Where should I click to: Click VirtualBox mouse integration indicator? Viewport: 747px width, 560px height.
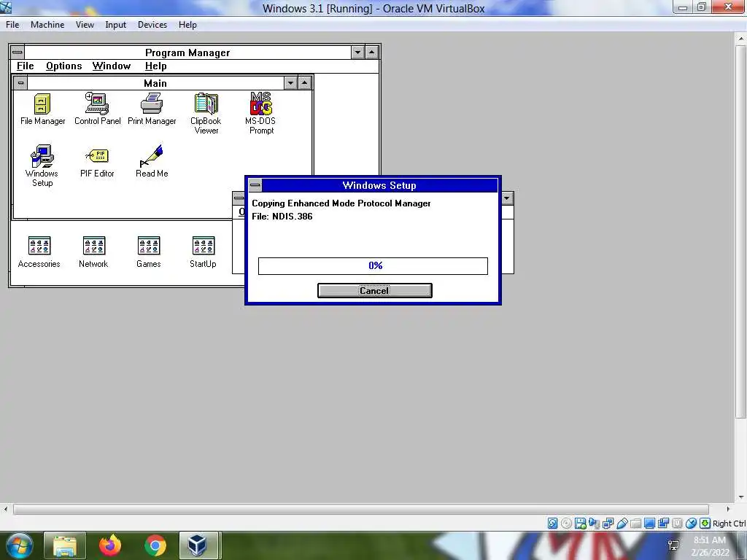[x=691, y=524]
